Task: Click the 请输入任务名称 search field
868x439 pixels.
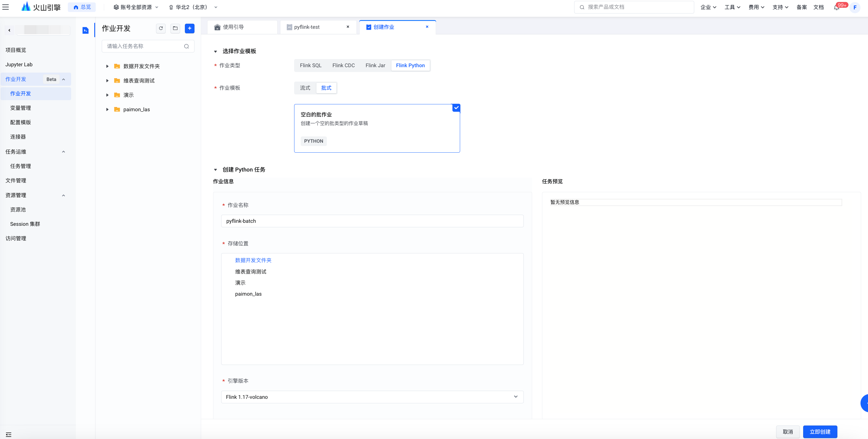Action: (148, 46)
